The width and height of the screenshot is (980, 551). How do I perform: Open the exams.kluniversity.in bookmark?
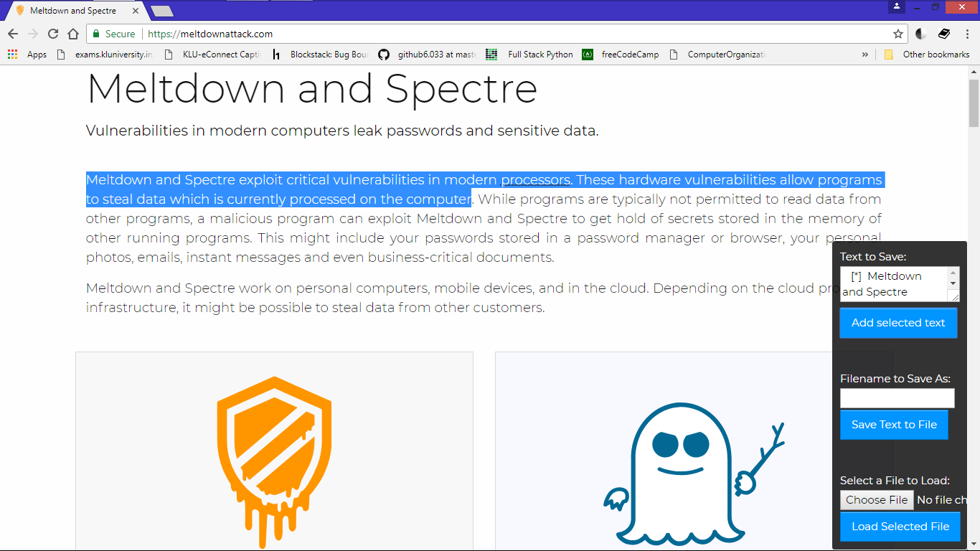click(105, 54)
